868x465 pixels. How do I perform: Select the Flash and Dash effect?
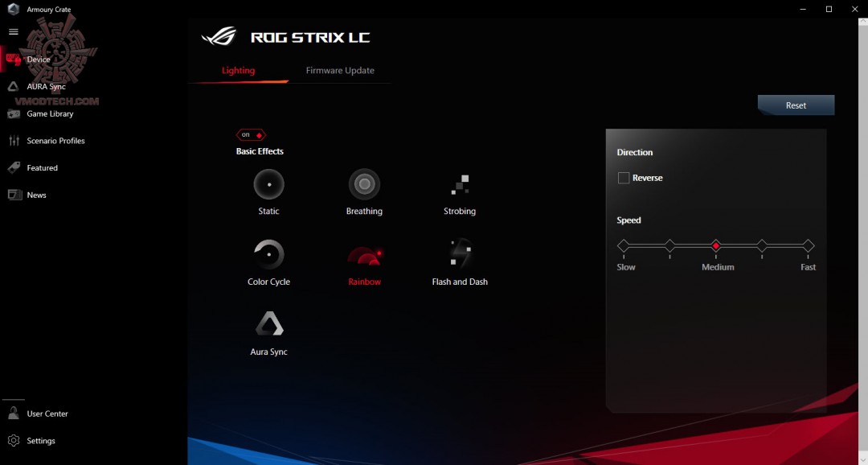pyautogui.click(x=460, y=254)
